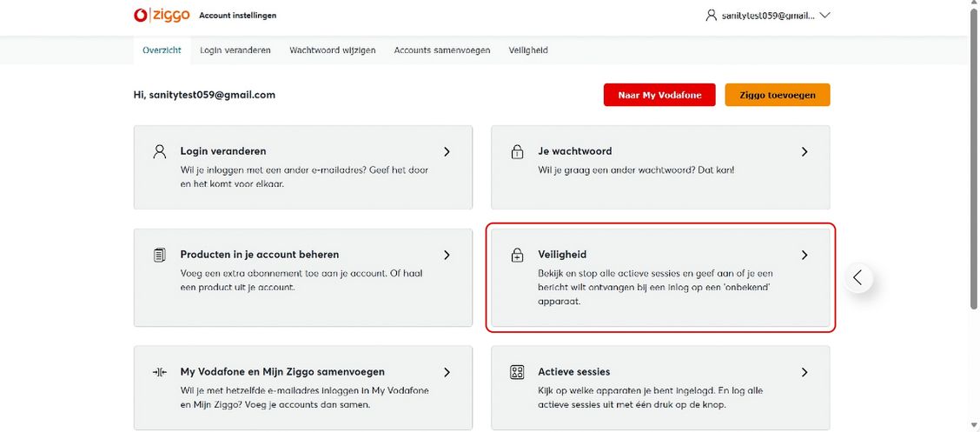Switch to the Wachtwoord wijzigen tab
Screen dimensions: 980x432
(x=333, y=50)
